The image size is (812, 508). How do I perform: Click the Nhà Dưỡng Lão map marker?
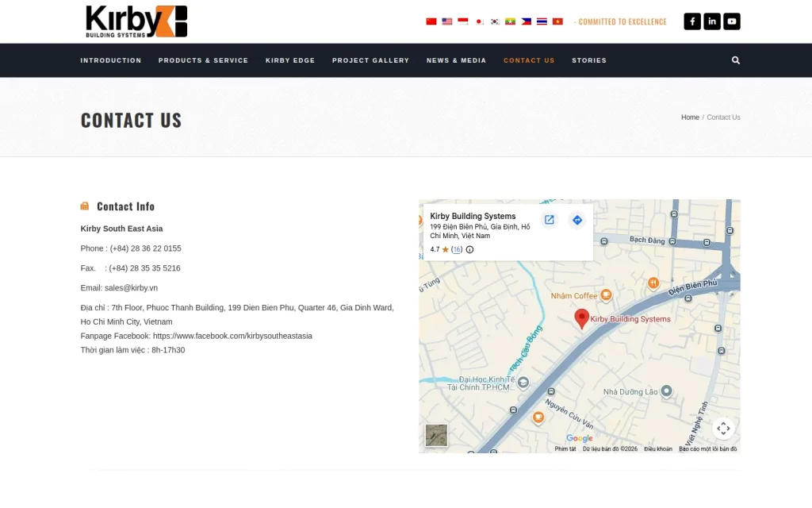[666, 391]
